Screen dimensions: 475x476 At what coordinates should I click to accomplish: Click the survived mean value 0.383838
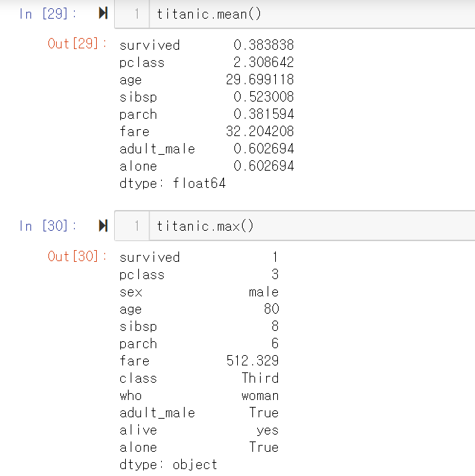pos(264,45)
